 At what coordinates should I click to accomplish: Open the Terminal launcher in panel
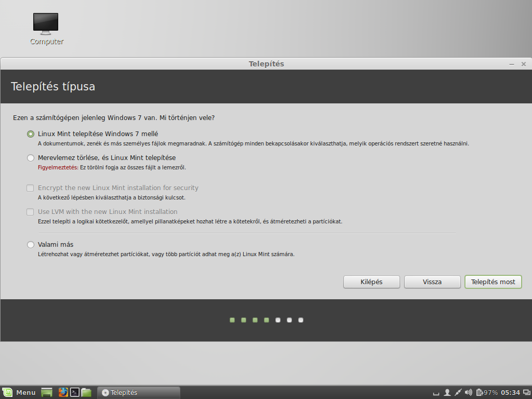pos(75,393)
